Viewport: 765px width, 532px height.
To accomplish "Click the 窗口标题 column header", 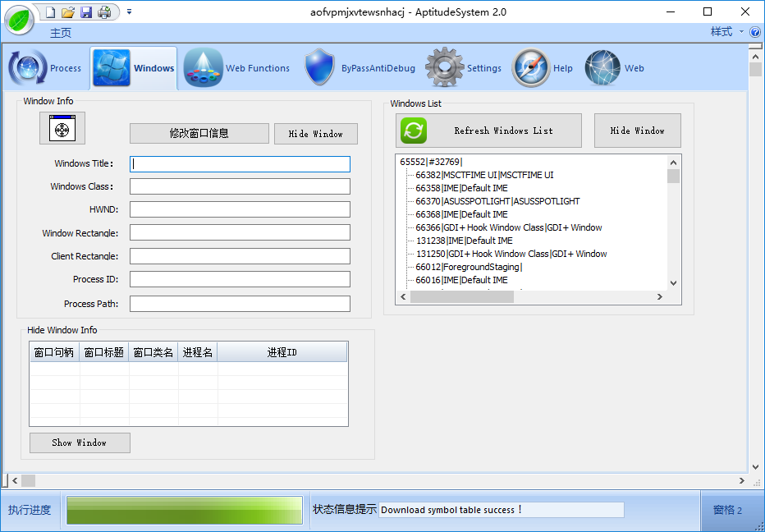I will click(x=104, y=352).
